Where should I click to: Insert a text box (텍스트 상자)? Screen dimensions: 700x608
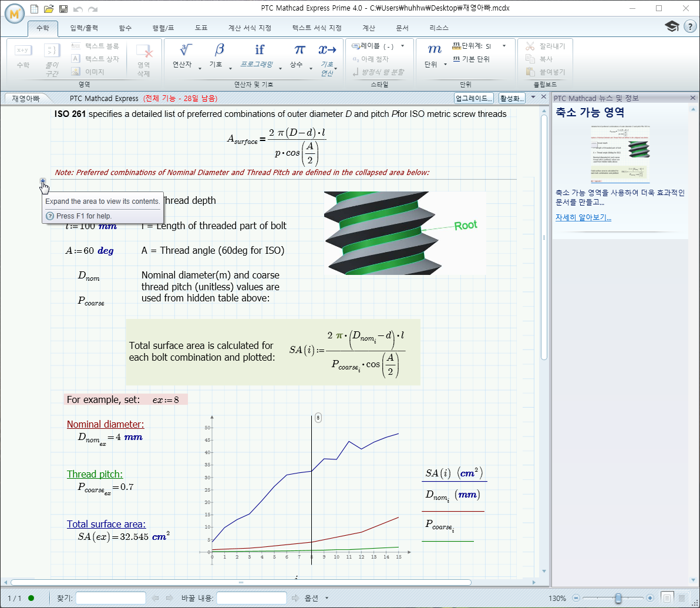coord(95,59)
